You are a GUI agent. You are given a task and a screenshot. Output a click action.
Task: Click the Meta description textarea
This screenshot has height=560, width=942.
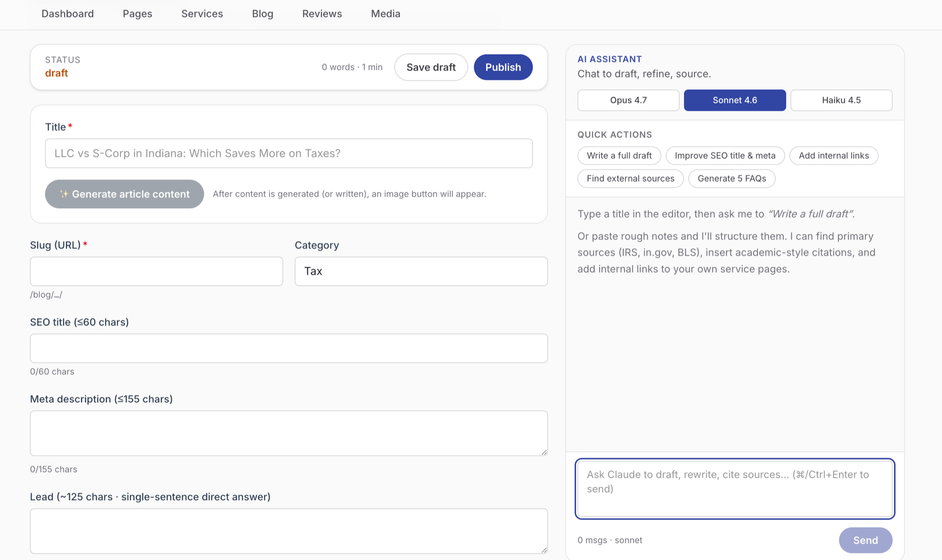pyautogui.click(x=289, y=433)
